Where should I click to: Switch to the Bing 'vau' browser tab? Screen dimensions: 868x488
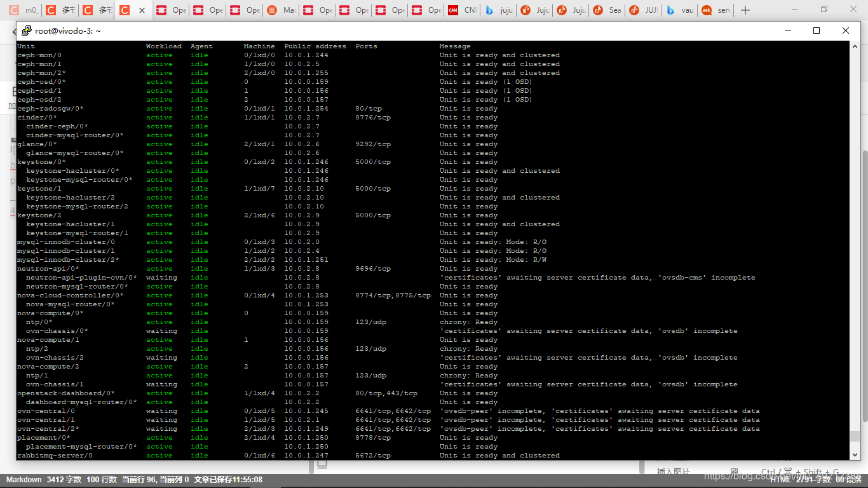(680, 10)
